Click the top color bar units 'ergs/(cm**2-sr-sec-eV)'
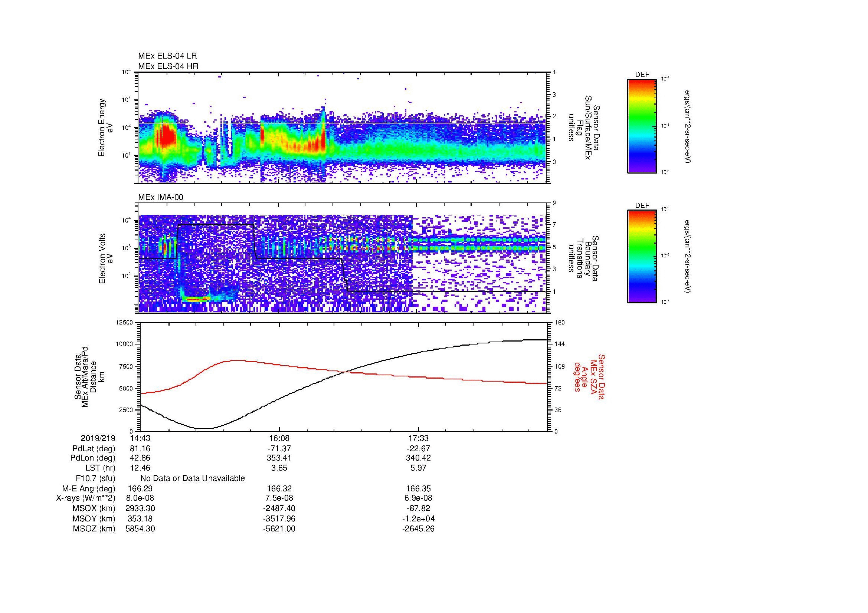 click(688, 127)
